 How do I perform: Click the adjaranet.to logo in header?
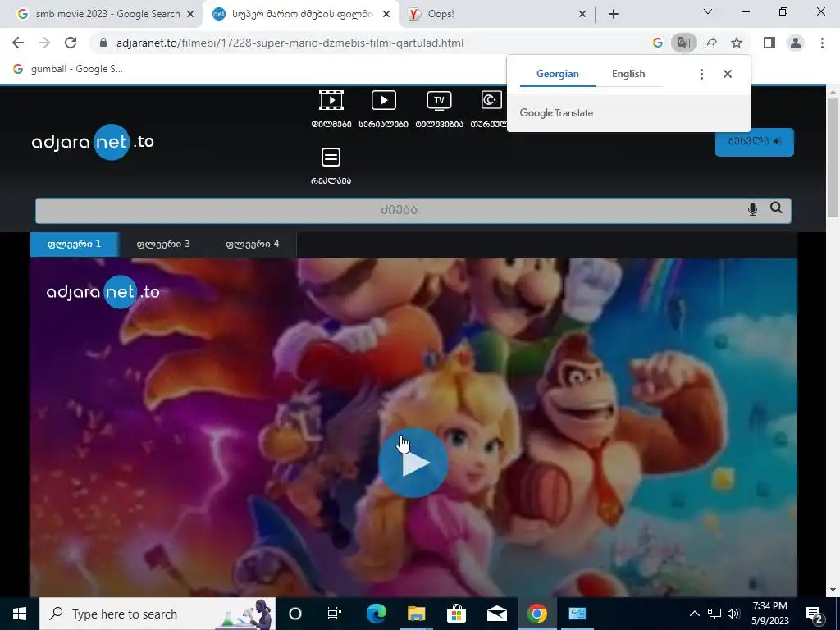coord(93,142)
